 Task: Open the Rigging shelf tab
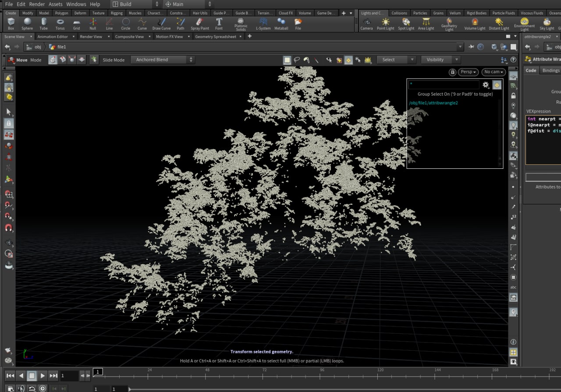(x=117, y=13)
